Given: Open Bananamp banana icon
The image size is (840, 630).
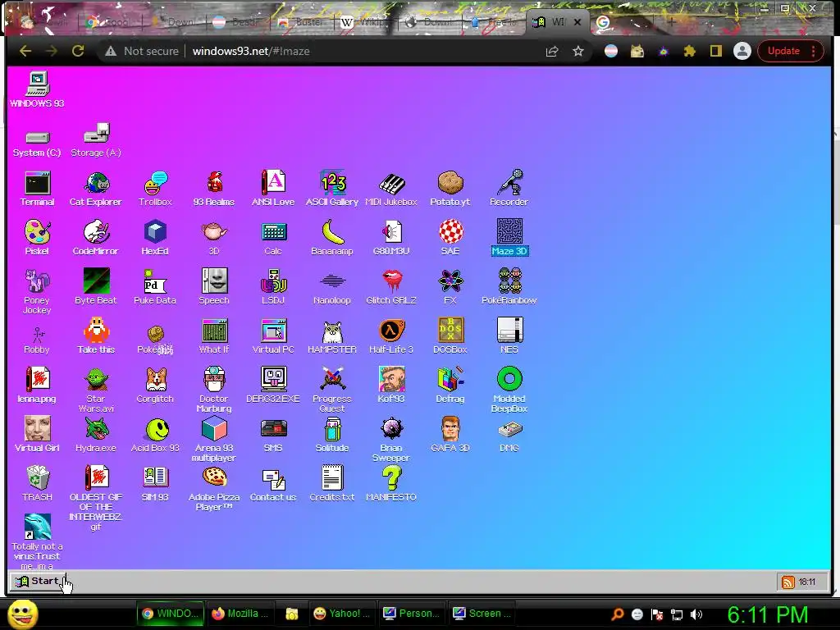Looking at the screenshot, I should (332, 238).
